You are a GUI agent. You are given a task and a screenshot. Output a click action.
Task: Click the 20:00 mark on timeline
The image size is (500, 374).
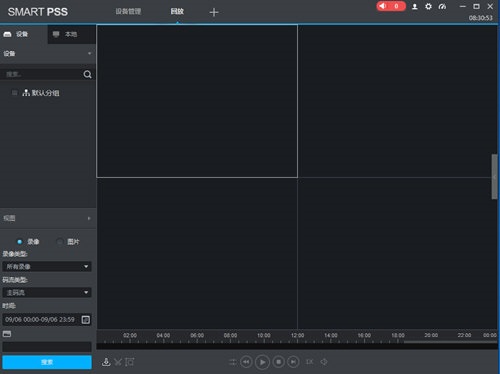431,335
